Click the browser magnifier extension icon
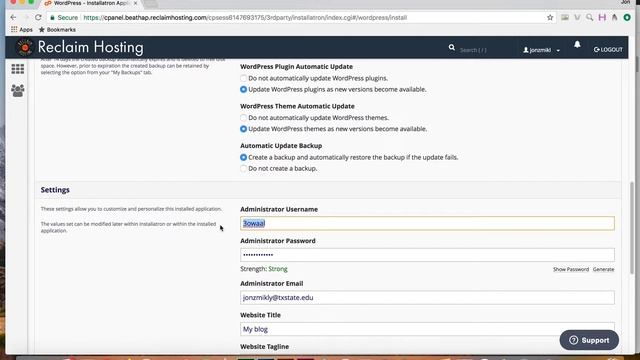Image resolution: width=640 pixels, height=360 pixels. 589,18
